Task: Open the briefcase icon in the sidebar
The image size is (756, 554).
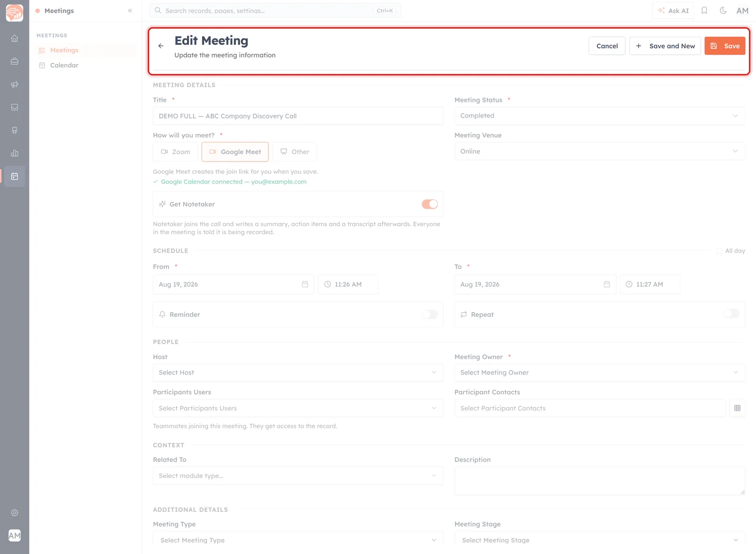Action: tap(15, 61)
